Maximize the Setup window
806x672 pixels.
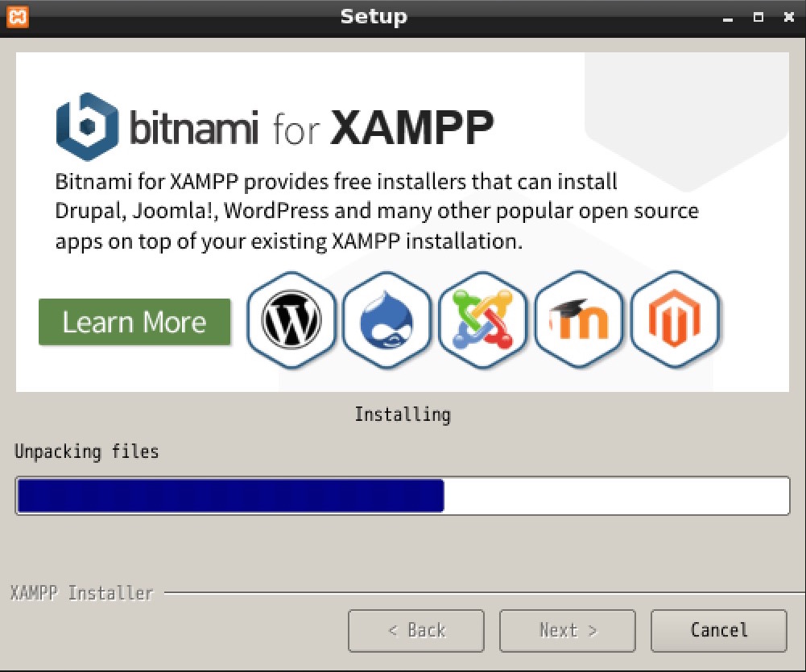pyautogui.click(x=758, y=18)
